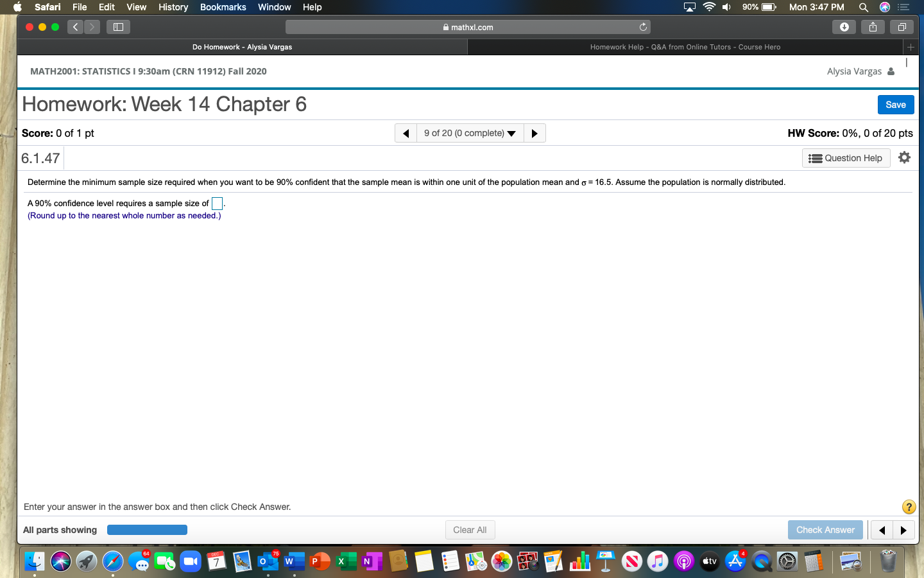Open Messages app in the dock

[x=139, y=561]
